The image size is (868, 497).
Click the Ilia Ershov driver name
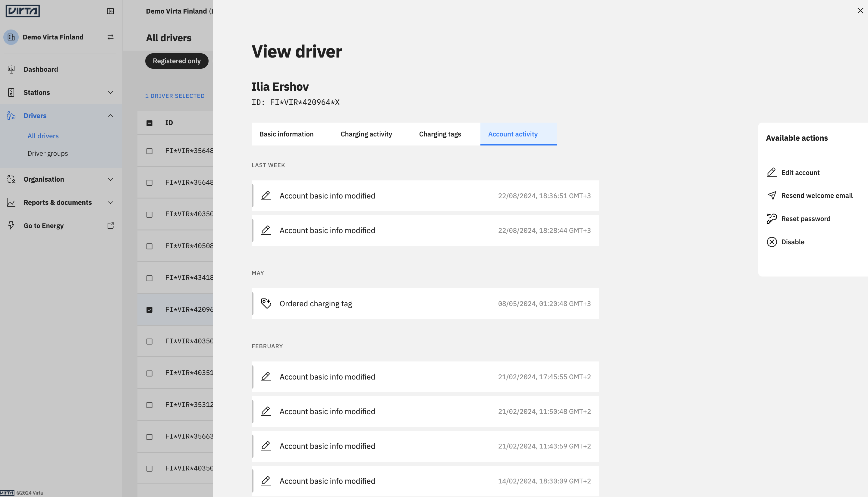point(280,86)
